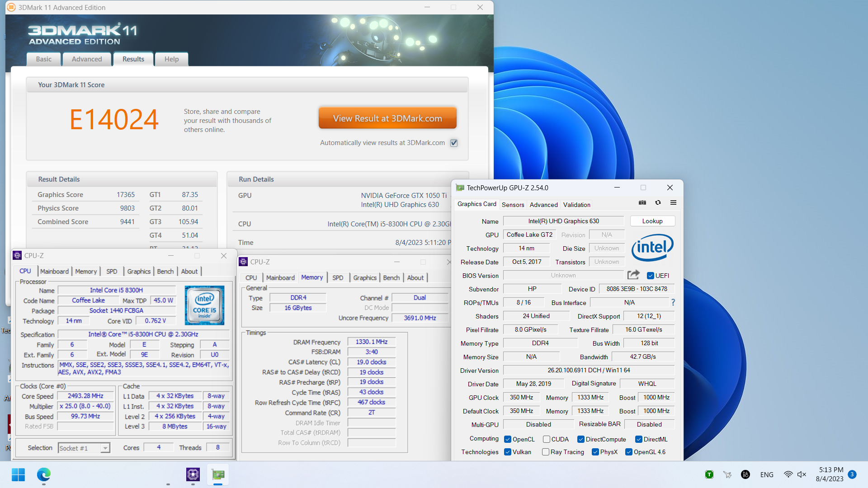Click the green T tray icon
Screen dimensions: 868x488
coord(709,474)
